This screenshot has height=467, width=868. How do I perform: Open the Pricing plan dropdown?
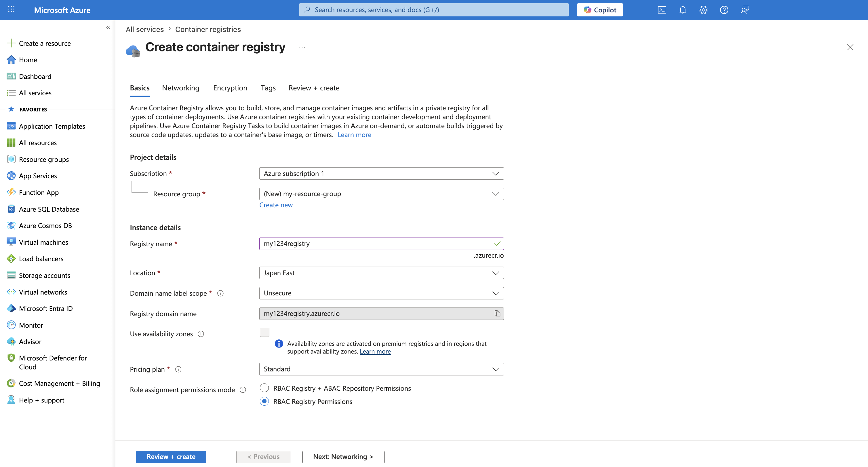[381, 369]
